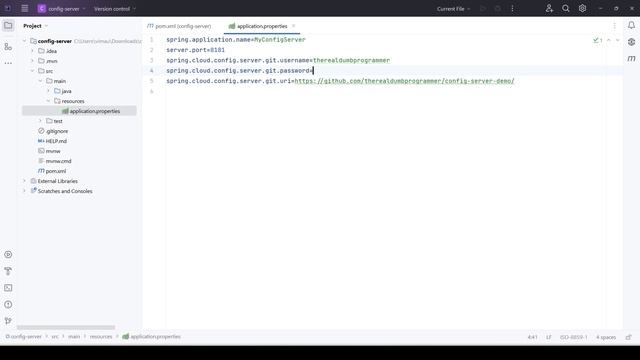
Task: Open the Maven tool window
Action: click(x=631, y=58)
